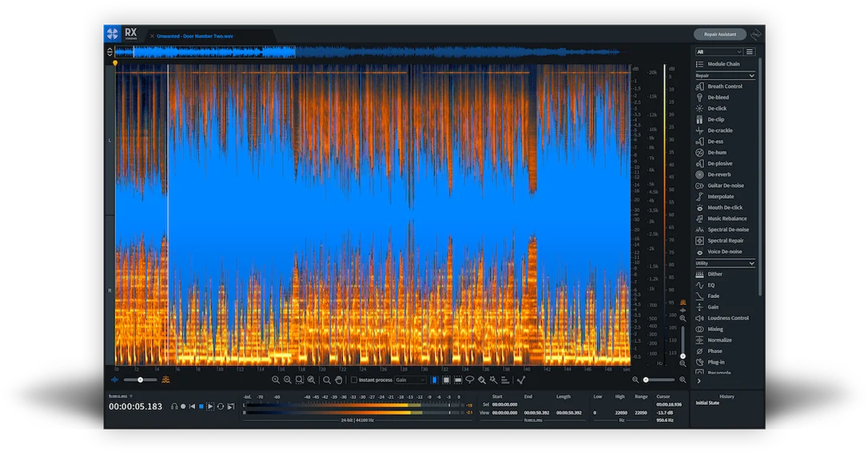Open the All module filter dropdown
This screenshot has width=868, height=454.
[719, 51]
